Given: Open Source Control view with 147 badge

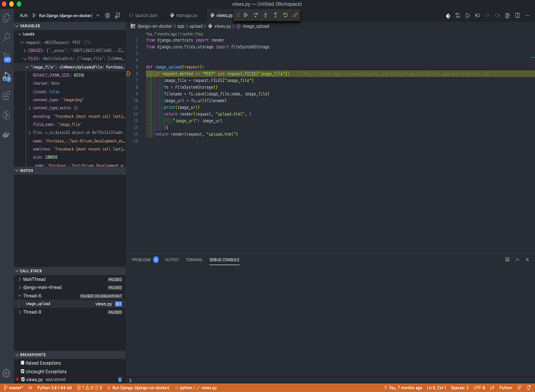Looking at the screenshot, I should pos(6,56).
